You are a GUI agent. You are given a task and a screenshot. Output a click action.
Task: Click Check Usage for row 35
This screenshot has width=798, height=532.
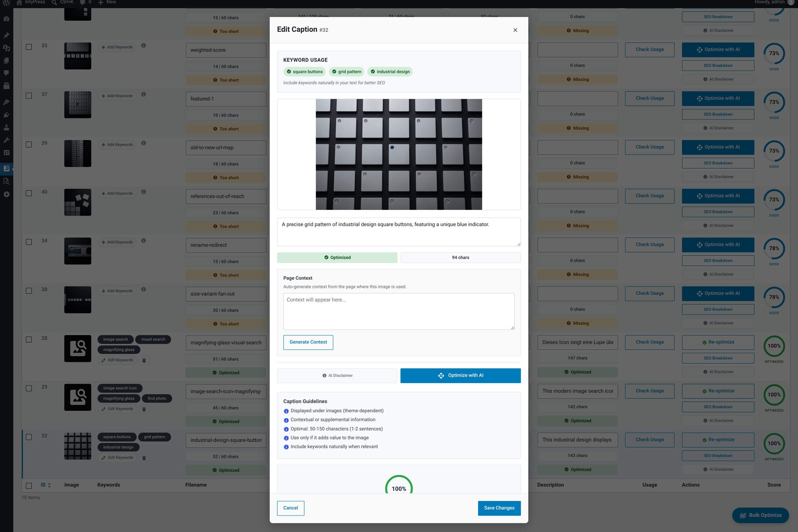649,50
